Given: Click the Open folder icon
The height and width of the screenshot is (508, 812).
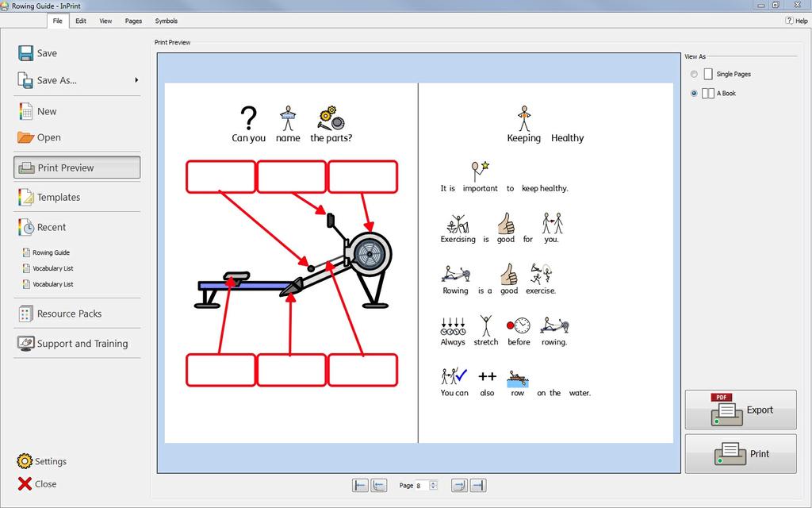Looking at the screenshot, I should pyautogui.click(x=25, y=137).
